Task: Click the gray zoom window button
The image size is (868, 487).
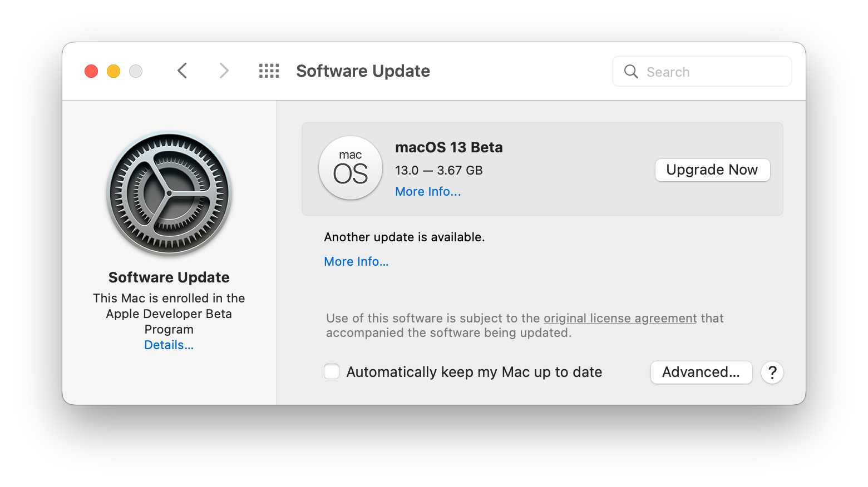Action: click(136, 71)
